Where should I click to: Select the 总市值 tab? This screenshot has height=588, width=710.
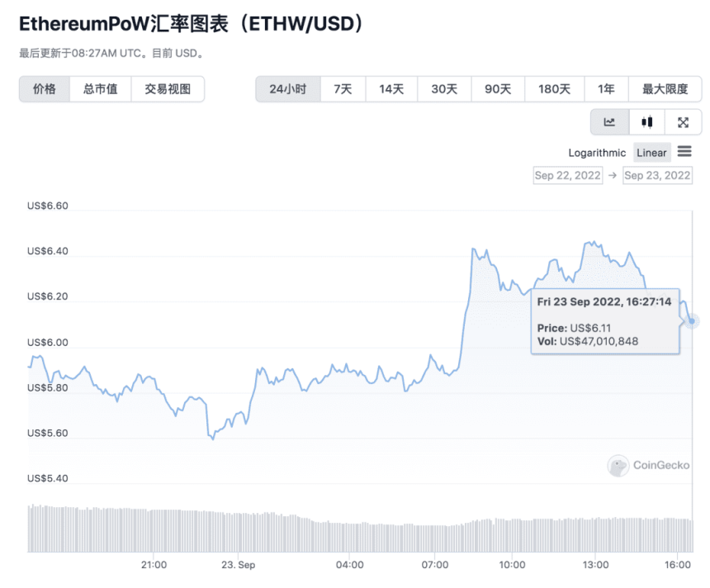101,89
